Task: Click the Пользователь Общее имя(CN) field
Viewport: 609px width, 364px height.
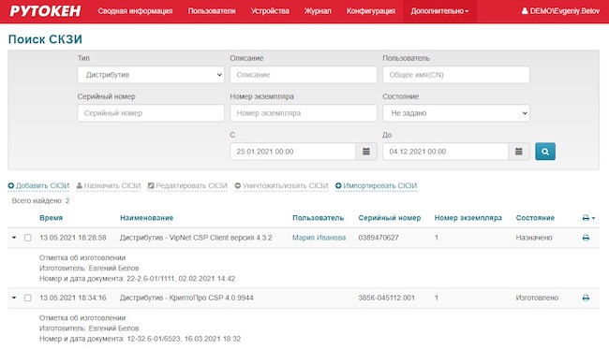Action: (x=456, y=75)
